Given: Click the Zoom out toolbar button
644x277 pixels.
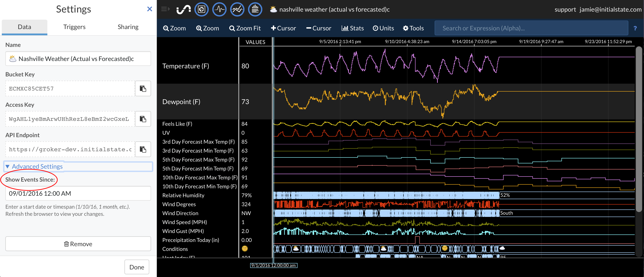Looking at the screenshot, I should (x=174, y=28).
